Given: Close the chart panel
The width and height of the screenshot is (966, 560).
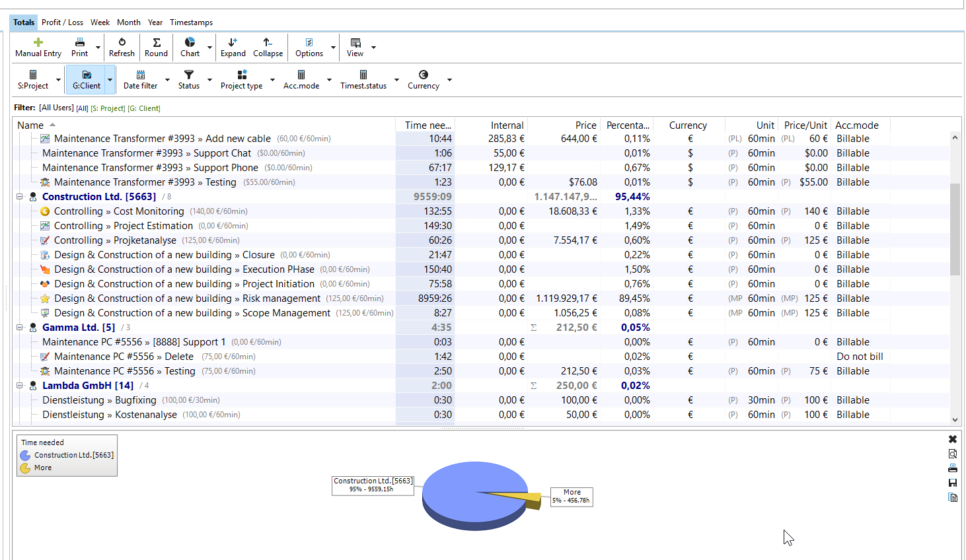Looking at the screenshot, I should click(953, 439).
